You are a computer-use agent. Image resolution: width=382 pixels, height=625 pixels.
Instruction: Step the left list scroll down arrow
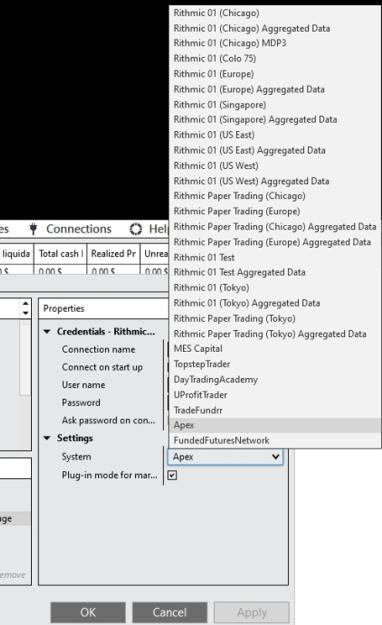pos(26,313)
